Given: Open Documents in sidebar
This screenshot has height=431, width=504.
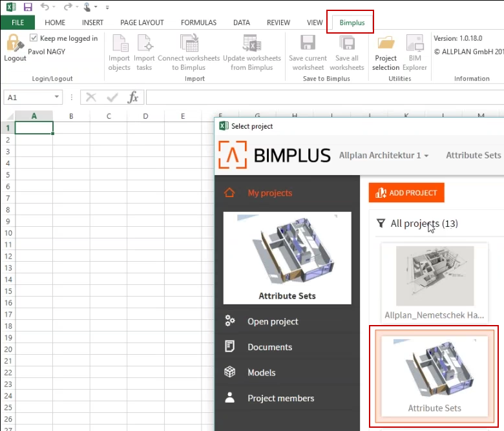Looking at the screenshot, I should pos(270,347).
